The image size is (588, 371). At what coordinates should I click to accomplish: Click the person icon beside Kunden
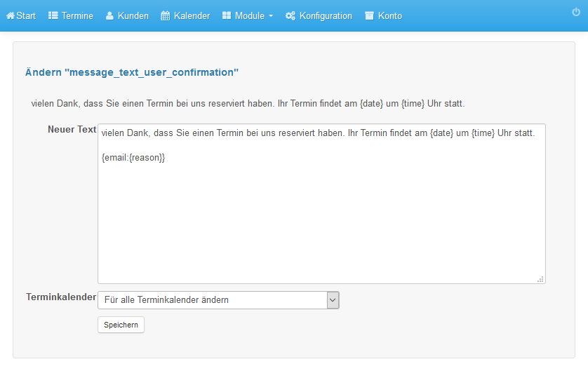109,15
